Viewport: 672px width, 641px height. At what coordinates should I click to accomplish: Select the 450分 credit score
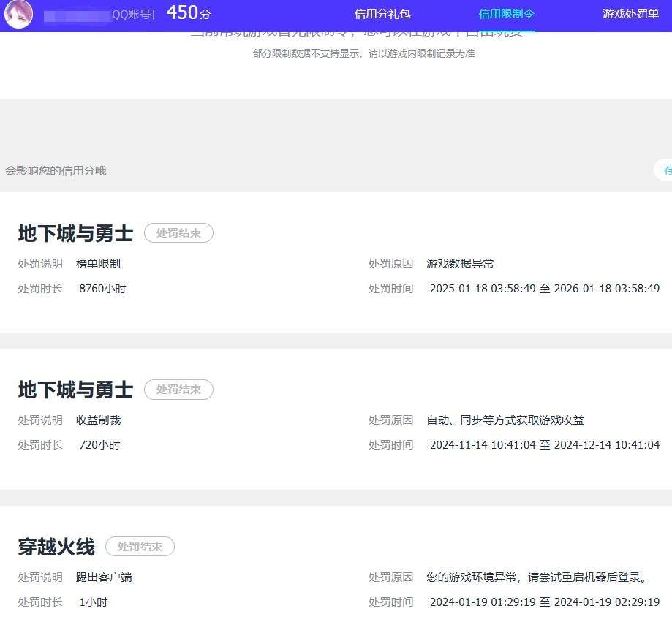tap(189, 13)
